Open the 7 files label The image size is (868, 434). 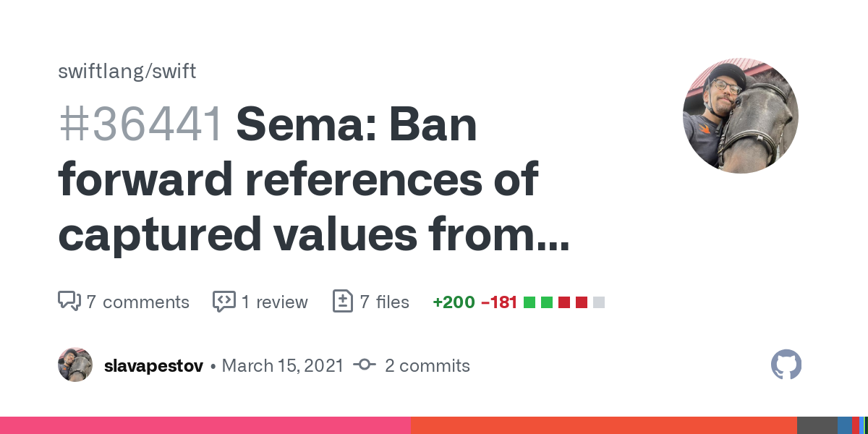[x=385, y=302]
